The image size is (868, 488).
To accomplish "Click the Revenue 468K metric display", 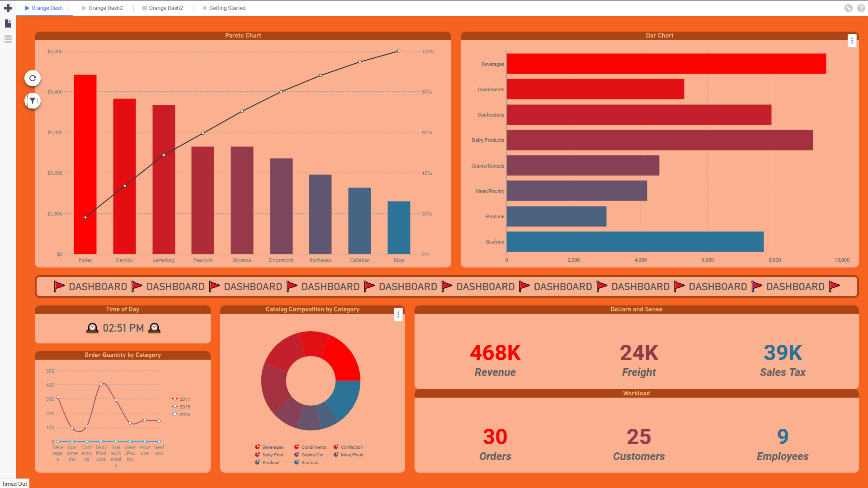I will point(495,357).
